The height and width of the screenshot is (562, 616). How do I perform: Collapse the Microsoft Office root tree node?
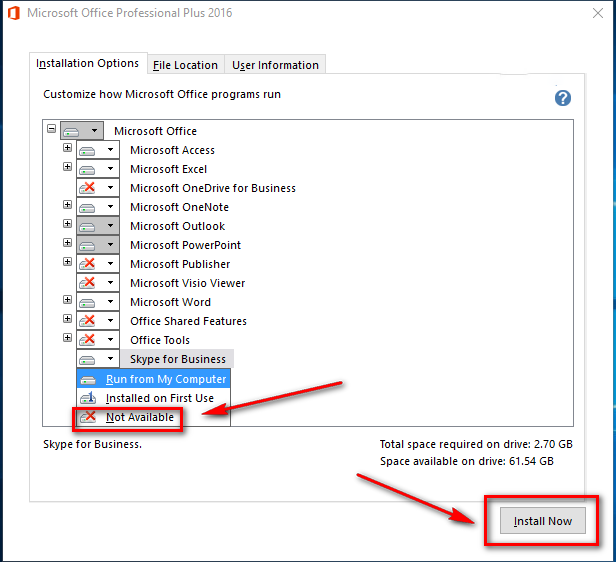point(52,130)
